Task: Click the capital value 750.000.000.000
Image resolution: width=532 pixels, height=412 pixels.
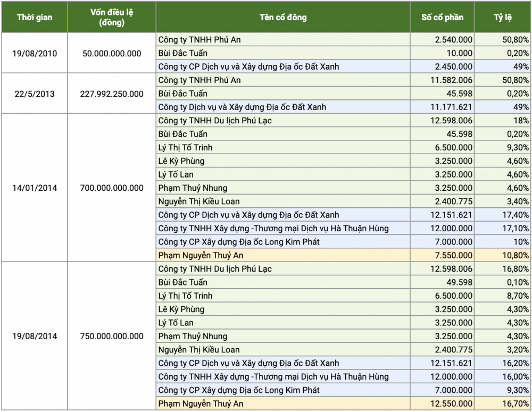Action: coord(112,336)
